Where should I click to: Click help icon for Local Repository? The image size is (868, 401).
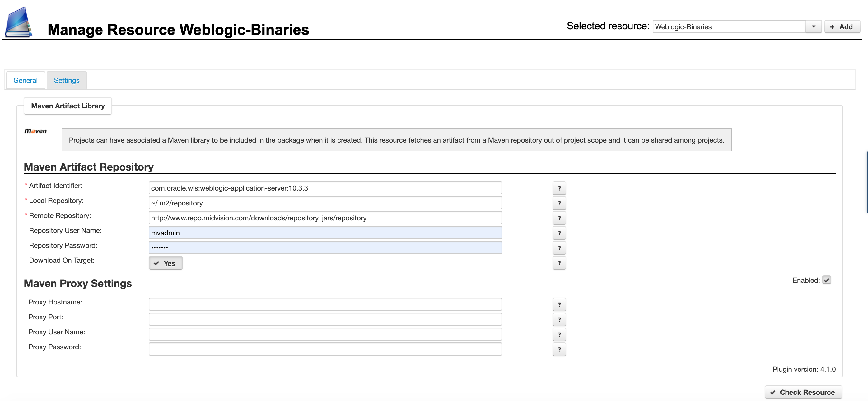pyautogui.click(x=559, y=203)
